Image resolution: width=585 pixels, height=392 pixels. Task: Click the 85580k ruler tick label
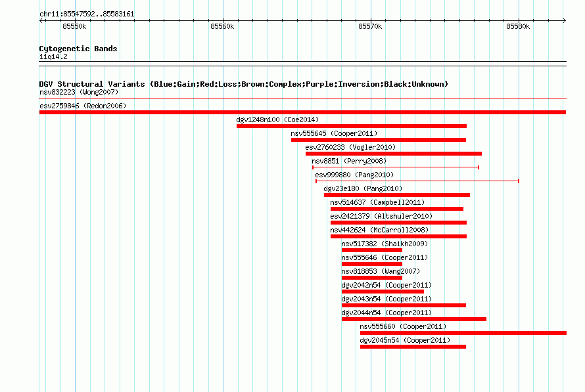[518, 26]
